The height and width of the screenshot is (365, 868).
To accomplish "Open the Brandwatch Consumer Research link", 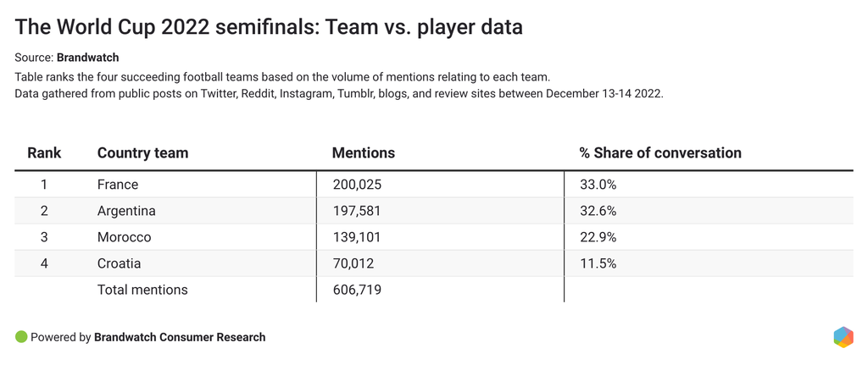I will pos(180,337).
